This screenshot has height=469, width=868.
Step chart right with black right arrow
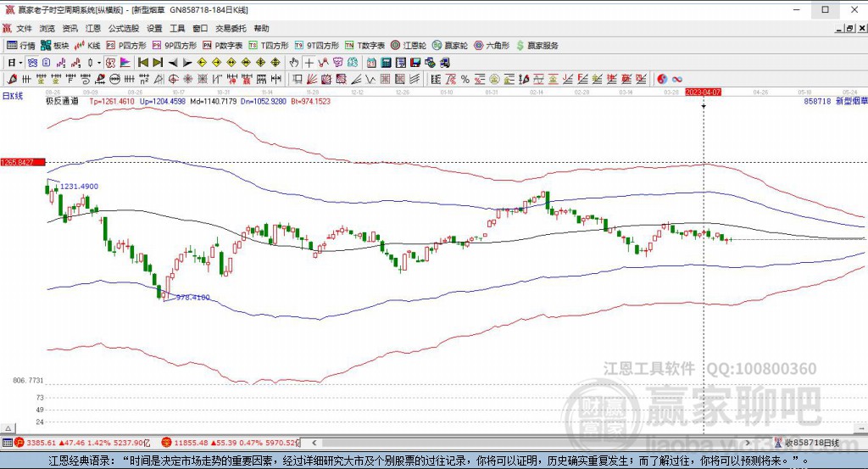[x=187, y=63]
